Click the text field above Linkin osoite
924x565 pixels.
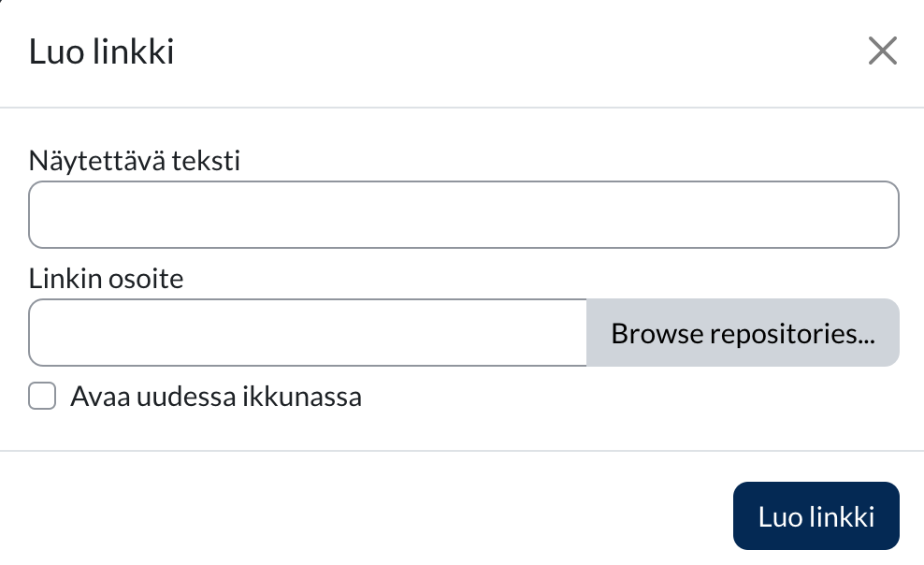pos(463,215)
